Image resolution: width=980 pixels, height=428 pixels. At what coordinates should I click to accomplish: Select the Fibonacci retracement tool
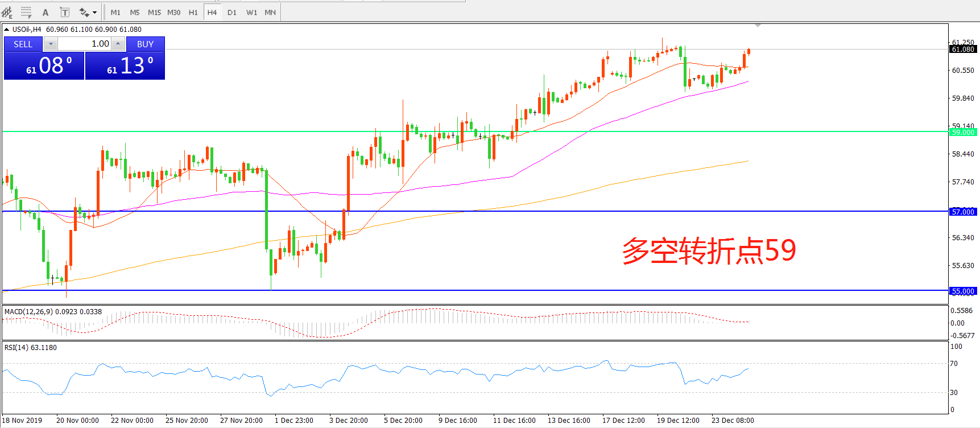tap(26, 12)
